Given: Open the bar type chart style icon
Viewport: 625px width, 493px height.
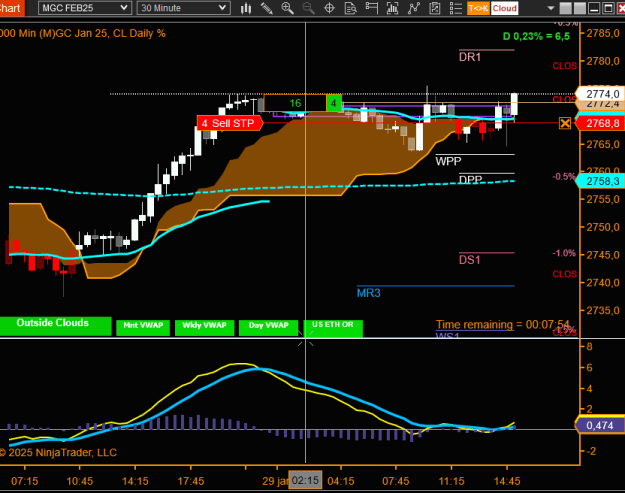Looking at the screenshot, I should pyautogui.click(x=246, y=8).
